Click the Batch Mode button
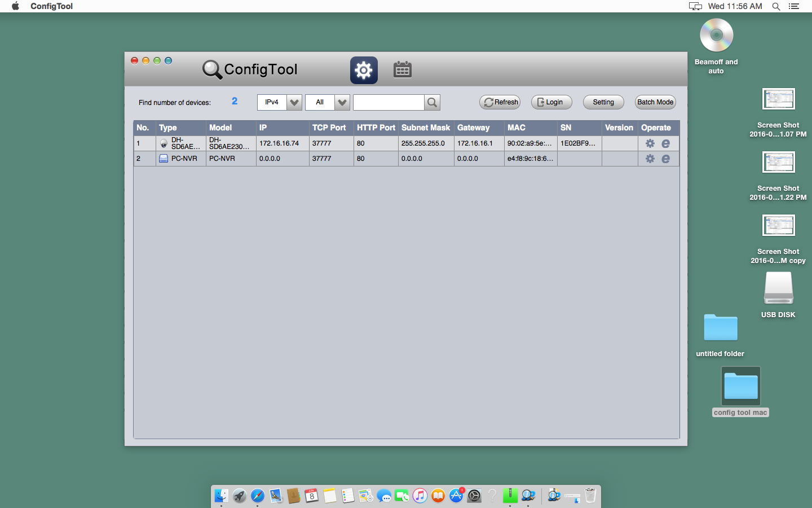The width and height of the screenshot is (812, 508). (x=655, y=102)
